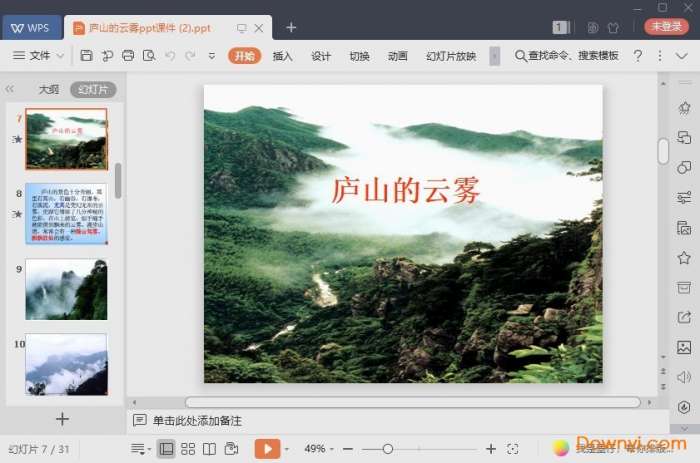This screenshot has height=463, width=700.
Task: Click the picture icon in right sidebar
Action: click(x=684, y=348)
